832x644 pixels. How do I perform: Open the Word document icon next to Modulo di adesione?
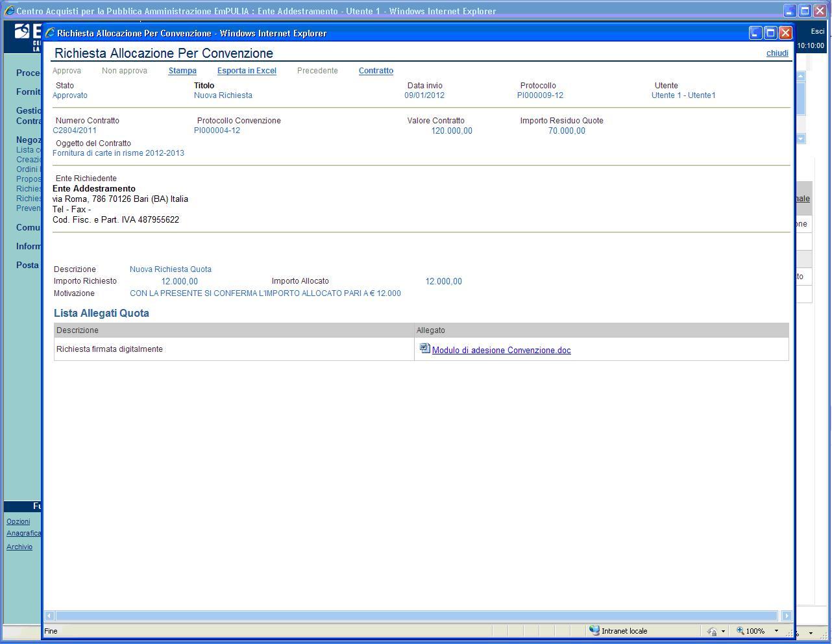coord(425,349)
